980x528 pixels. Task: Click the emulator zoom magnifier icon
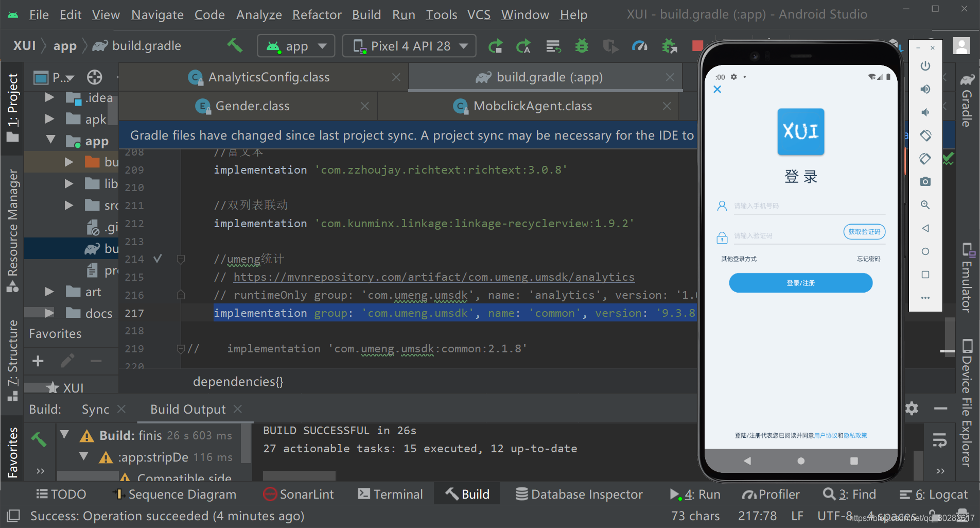click(925, 205)
